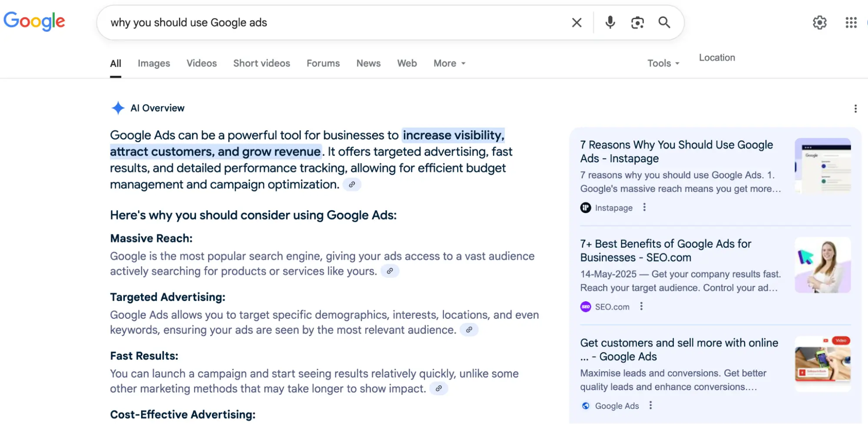Click source link icon after Massive Reach text
The image size is (868, 424).
pyautogui.click(x=390, y=271)
